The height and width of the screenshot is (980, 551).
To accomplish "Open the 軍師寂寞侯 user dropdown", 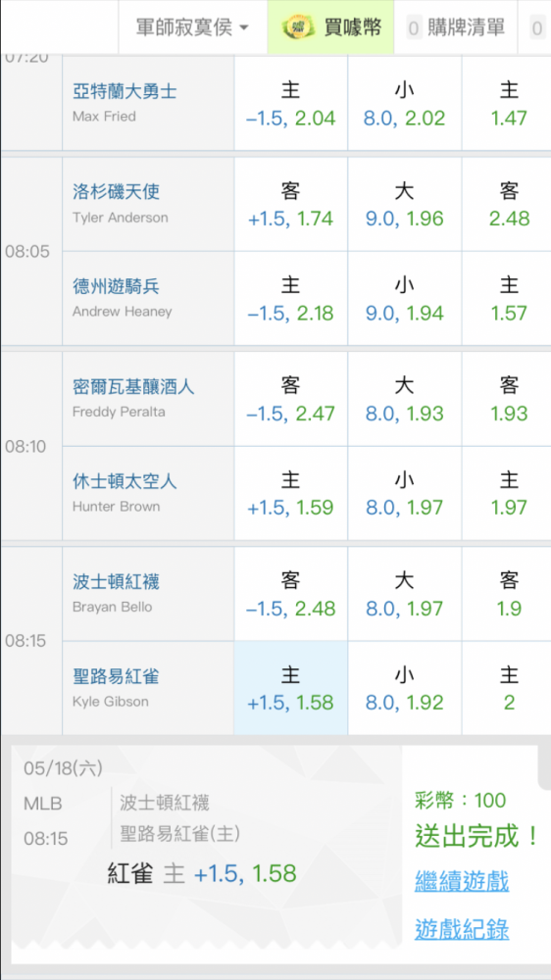I will coord(192,27).
